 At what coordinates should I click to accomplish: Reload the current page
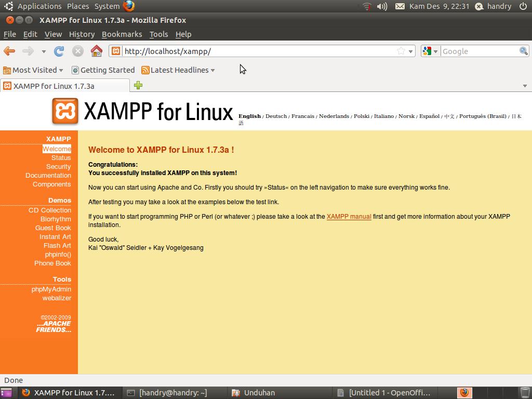tap(59, 51)
